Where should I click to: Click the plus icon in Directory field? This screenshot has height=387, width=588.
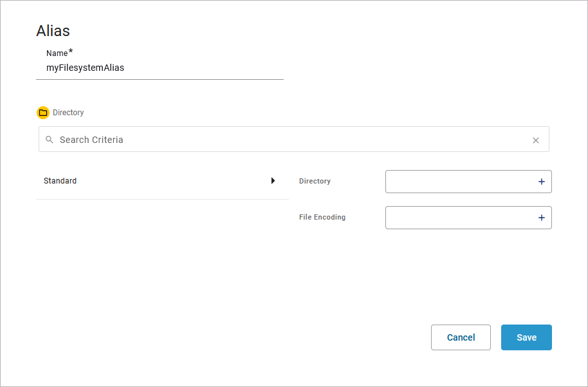pyautogui.click(x=542, y=182)
